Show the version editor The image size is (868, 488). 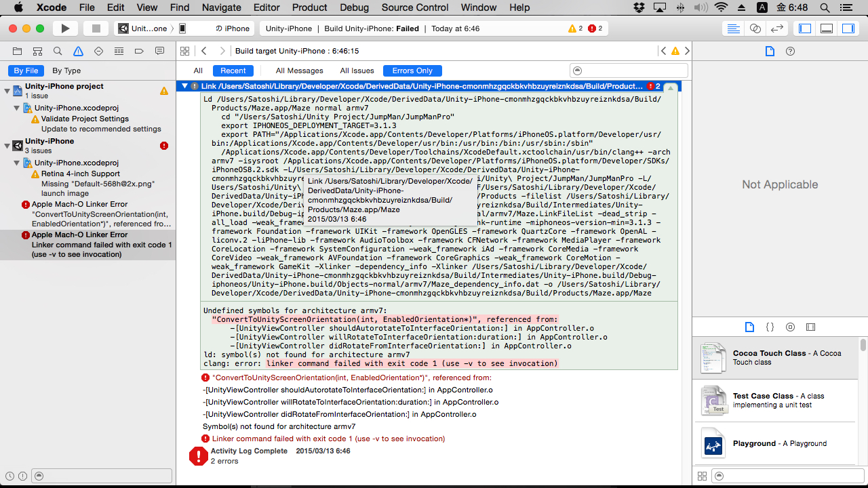[x=778, y=28]
